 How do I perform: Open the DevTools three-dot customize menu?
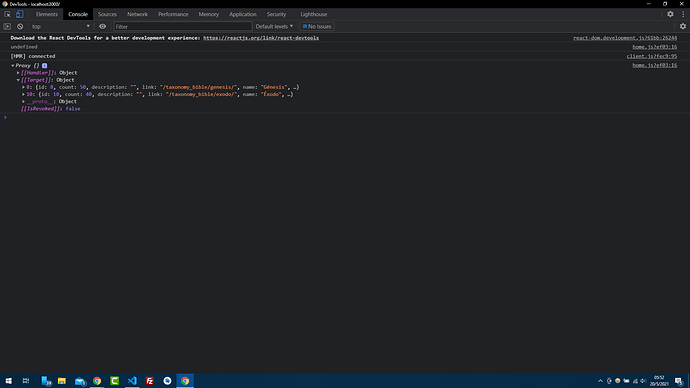click(x=683, y=14)
